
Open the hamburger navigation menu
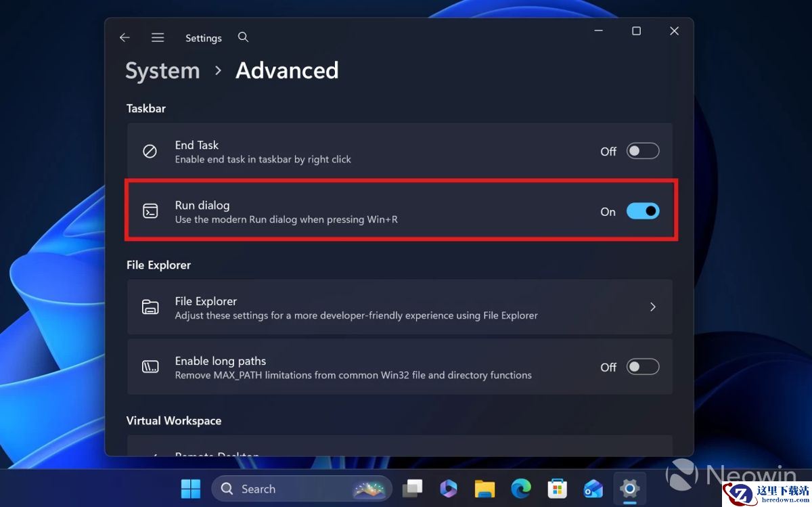tap(158, 38)
